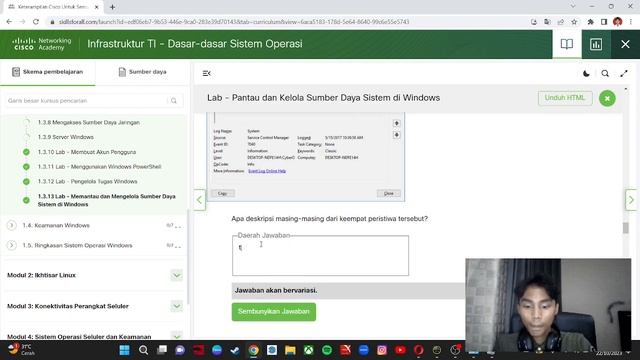
Task: Click the search icon in the outline search box
Action: coord(174,100)
